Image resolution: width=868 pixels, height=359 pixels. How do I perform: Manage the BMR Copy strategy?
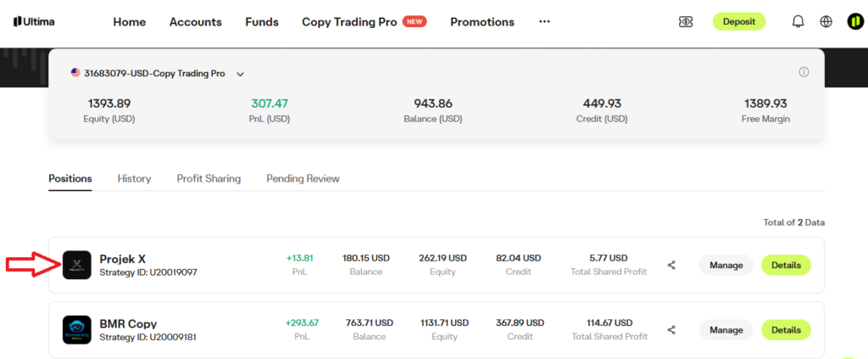point(726,329)
